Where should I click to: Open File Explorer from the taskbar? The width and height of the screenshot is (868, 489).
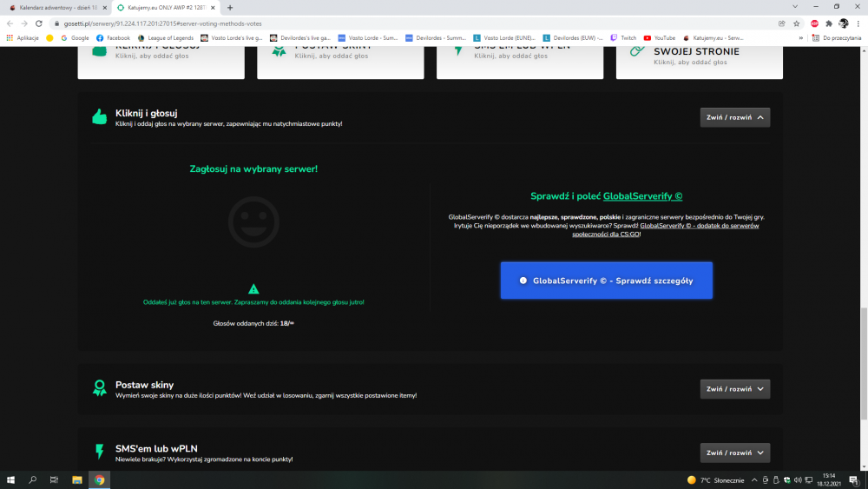click(77, 479)
